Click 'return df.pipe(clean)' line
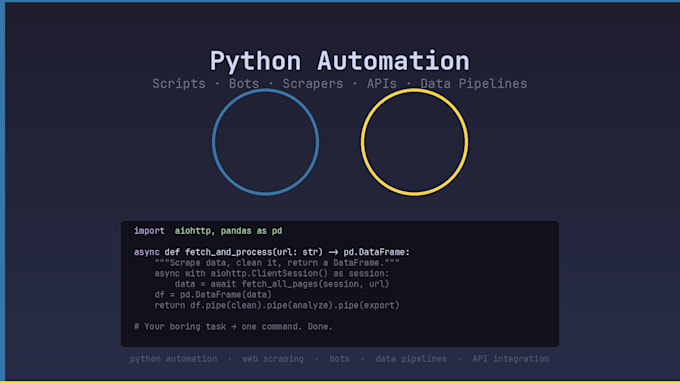The height and width of the screenshot is (383, 680). [x=277, y=305]
